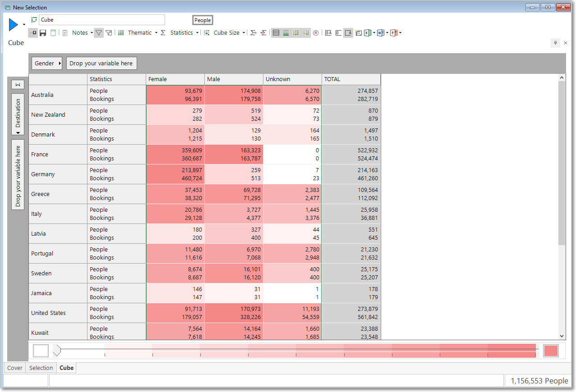
Task: Open the Thematic dropdown menu
Action: click(x=143, y=33)
